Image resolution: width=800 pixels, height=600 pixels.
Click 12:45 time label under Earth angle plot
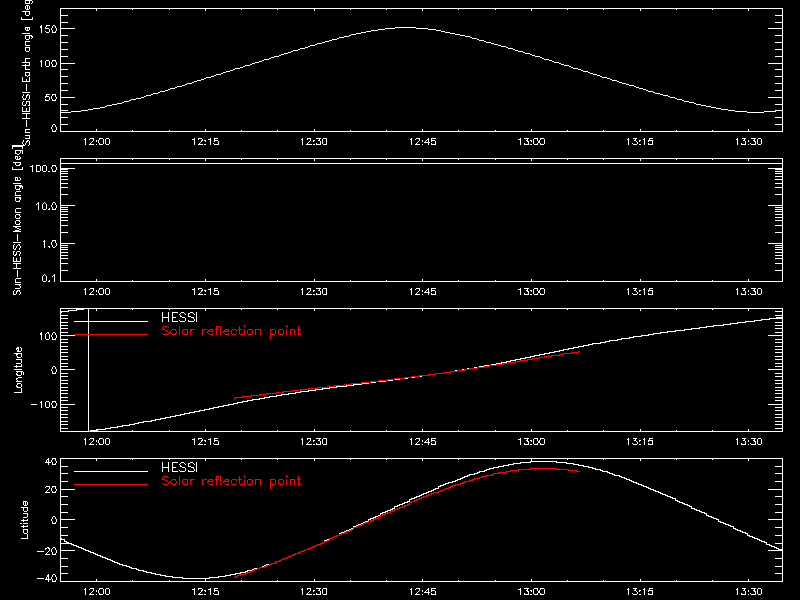click(422, 142)
